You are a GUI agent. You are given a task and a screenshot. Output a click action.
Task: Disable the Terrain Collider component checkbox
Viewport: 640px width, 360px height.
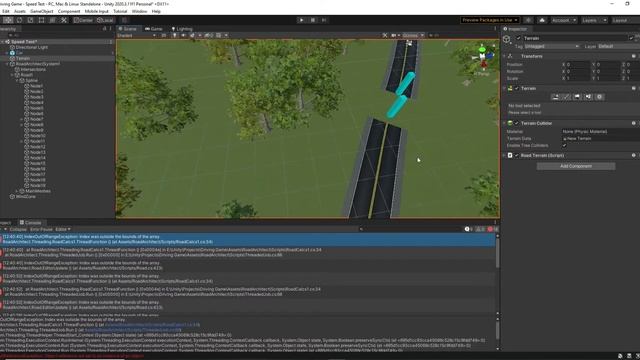[516, 123]
